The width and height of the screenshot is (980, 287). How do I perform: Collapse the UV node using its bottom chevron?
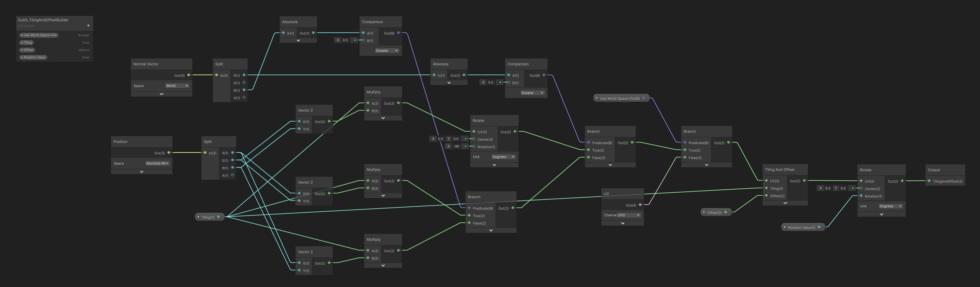coord(622,223)
